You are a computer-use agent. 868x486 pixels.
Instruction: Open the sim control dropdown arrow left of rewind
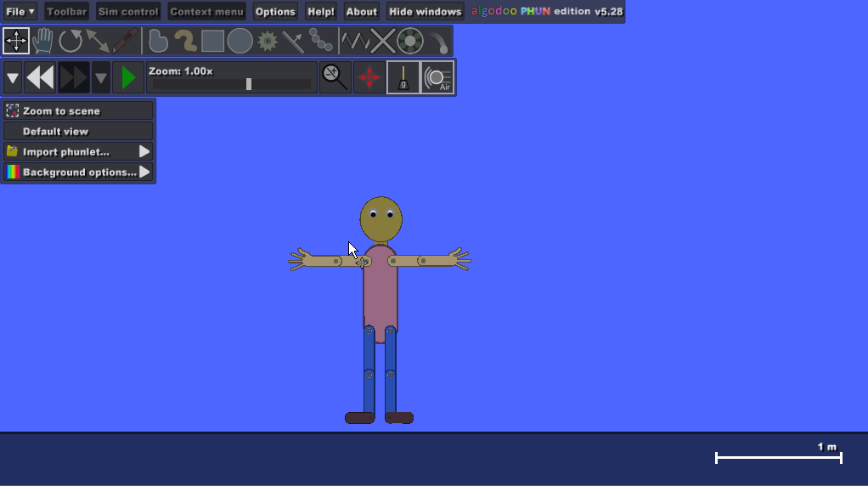tap(13, 77)
